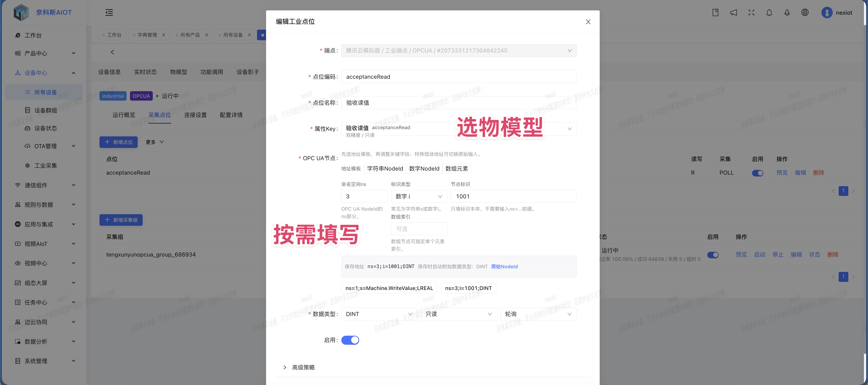The image size is (868, 385).
Task: Open 设备群组 in the sidebar
Action: [x=45, y=110]
